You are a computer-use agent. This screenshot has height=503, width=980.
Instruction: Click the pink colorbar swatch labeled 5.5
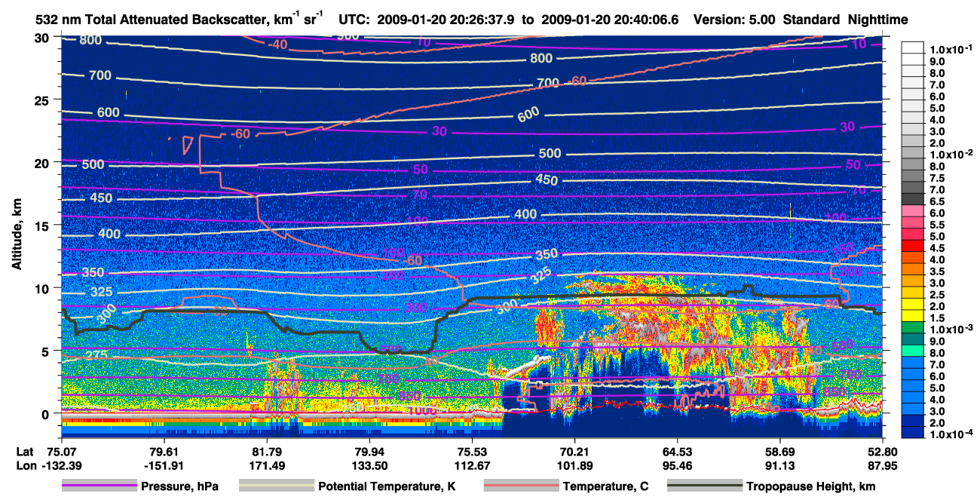912,222
